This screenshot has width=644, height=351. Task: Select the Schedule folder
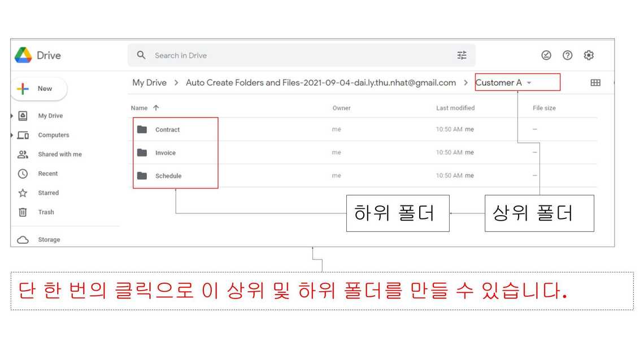(x=168, y=176)
